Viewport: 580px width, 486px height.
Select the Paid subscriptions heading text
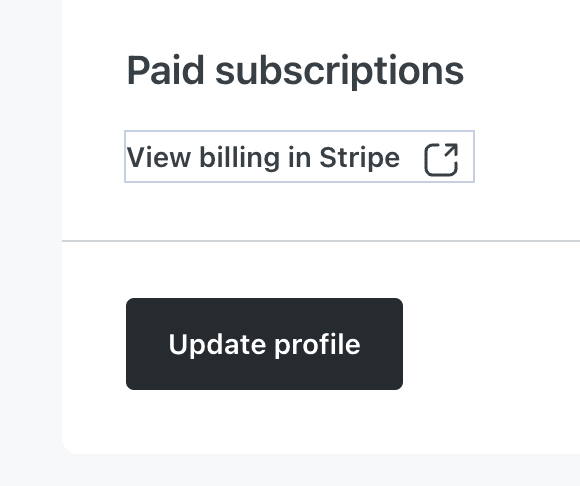point(295,71)
